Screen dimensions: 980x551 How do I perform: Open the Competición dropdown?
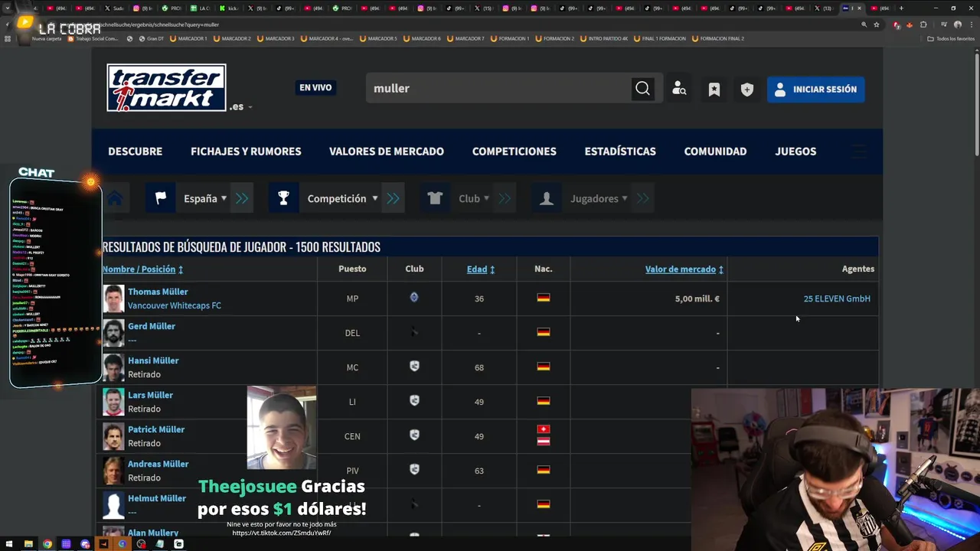click(x=342, y=199)
